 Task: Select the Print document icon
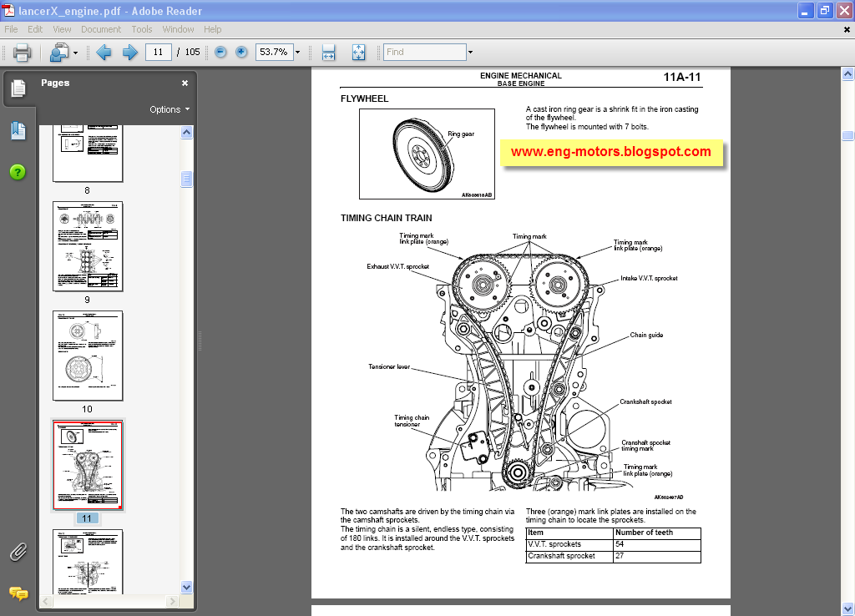click(22, 52)
